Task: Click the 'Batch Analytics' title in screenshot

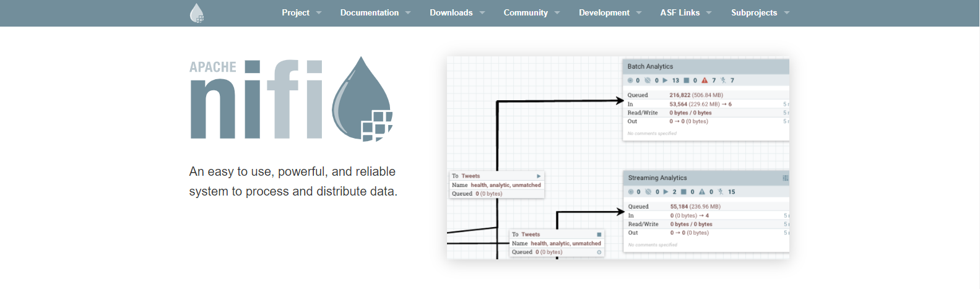Action: coord(650,66)
